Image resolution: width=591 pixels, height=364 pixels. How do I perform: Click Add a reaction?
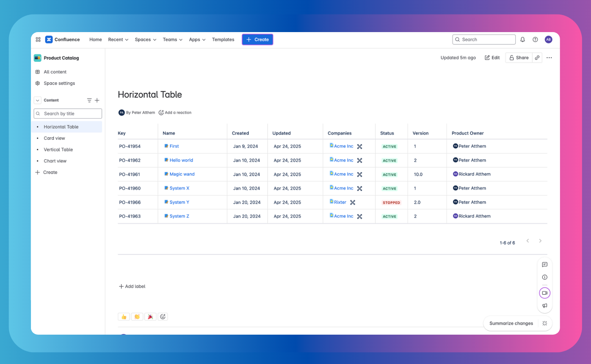tap(175, 113)
